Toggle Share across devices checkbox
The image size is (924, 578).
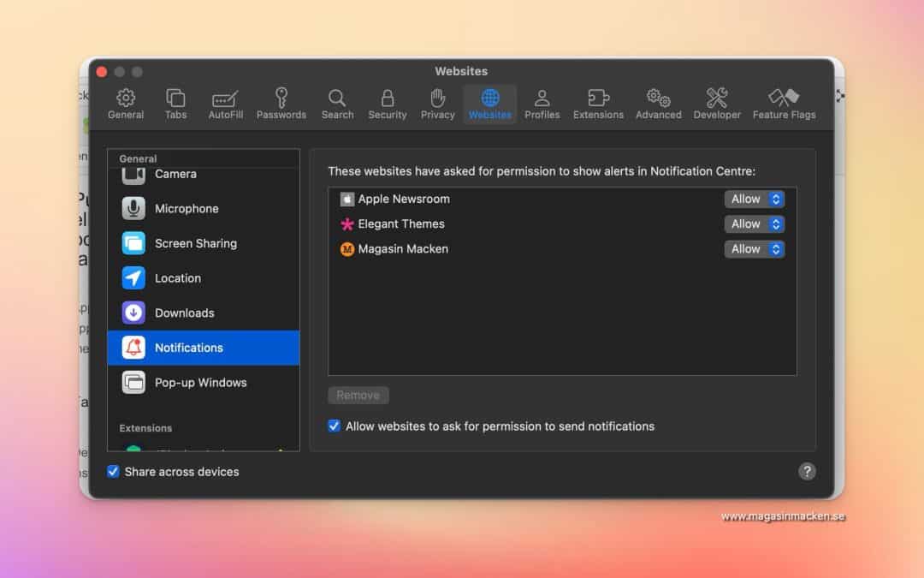[x=114, y=472]
